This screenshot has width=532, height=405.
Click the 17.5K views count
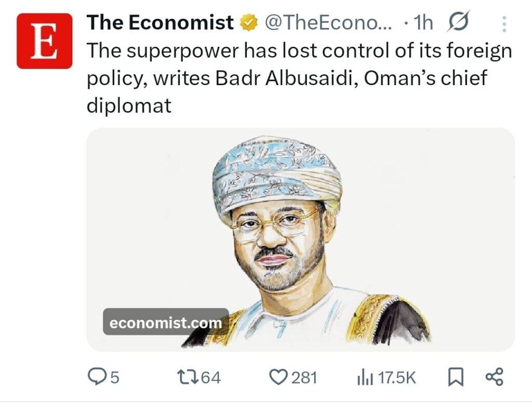[396, 377]
